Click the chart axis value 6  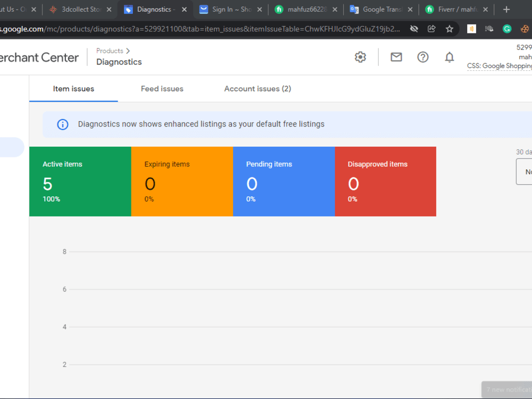[x=64, y=289]
